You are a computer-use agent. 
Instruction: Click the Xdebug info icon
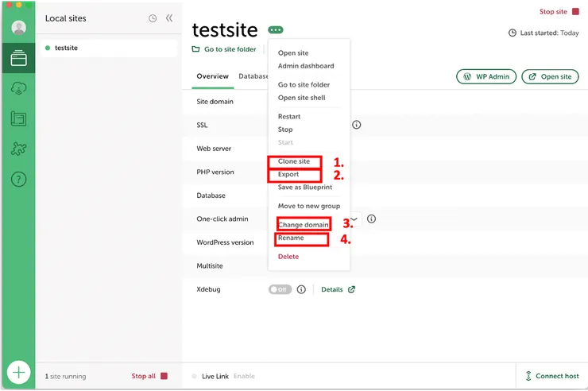pos(301,289)
